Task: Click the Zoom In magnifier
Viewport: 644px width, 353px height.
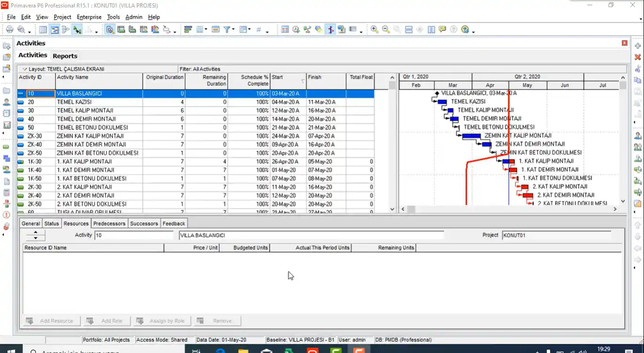Action: point(375,30)
